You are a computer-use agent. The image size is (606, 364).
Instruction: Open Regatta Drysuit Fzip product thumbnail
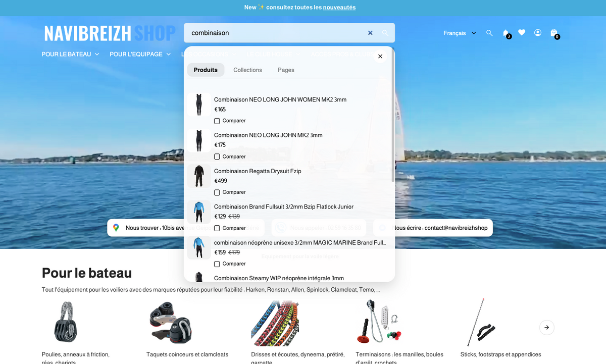pos(199,176)
